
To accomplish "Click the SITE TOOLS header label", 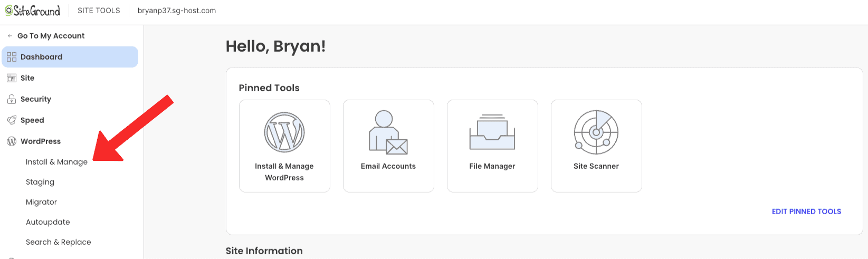I will tap(99, 11).
